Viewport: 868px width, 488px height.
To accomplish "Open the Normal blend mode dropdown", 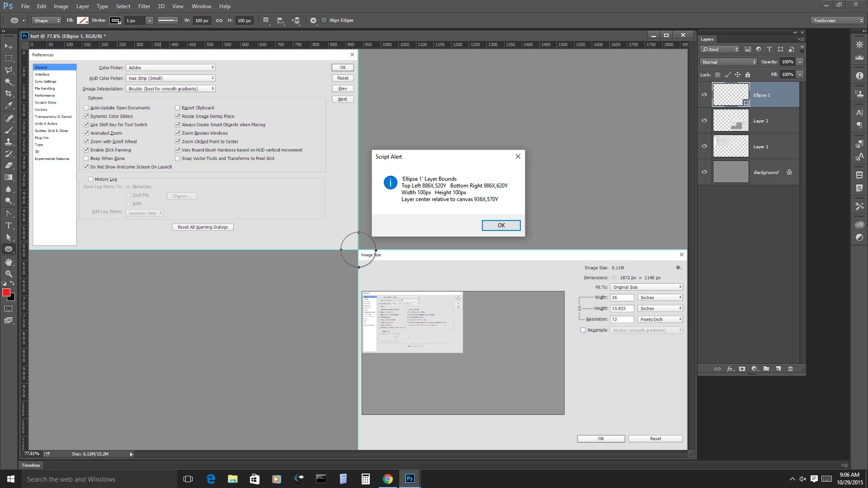I will (728, 62).
